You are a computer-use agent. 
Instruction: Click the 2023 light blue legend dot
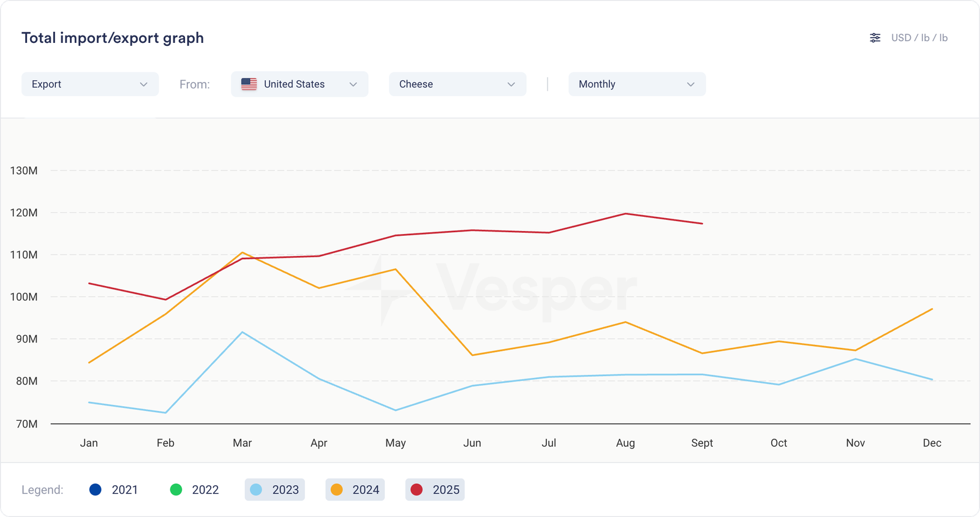tap(256, 489)
